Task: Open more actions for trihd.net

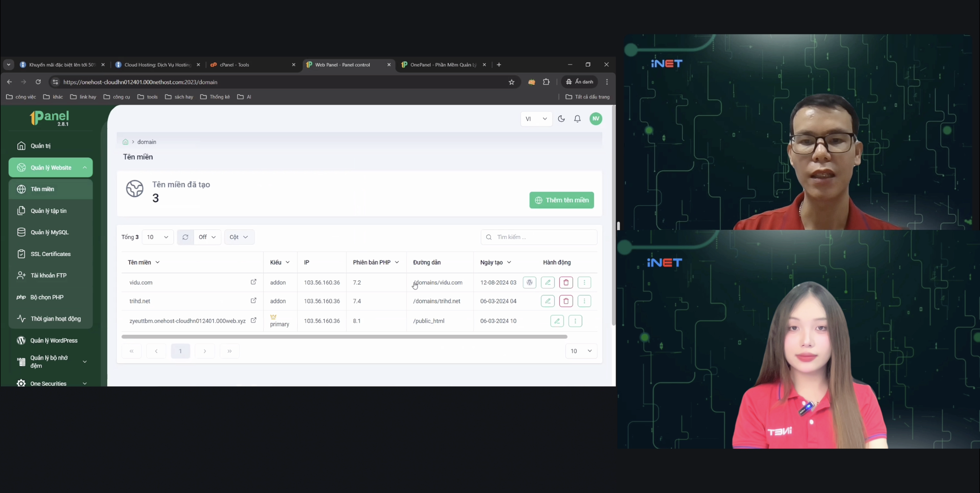Action: click(584, 301)
